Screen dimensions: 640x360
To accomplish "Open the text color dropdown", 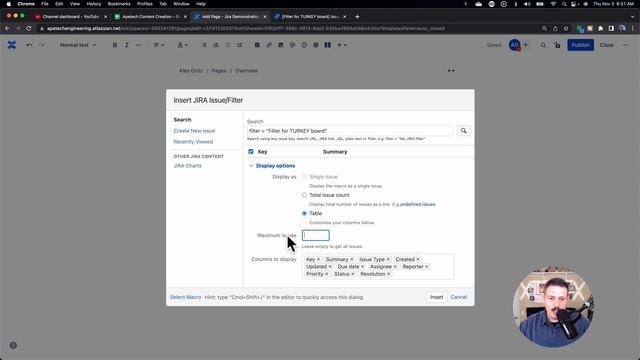I will 182,45.
